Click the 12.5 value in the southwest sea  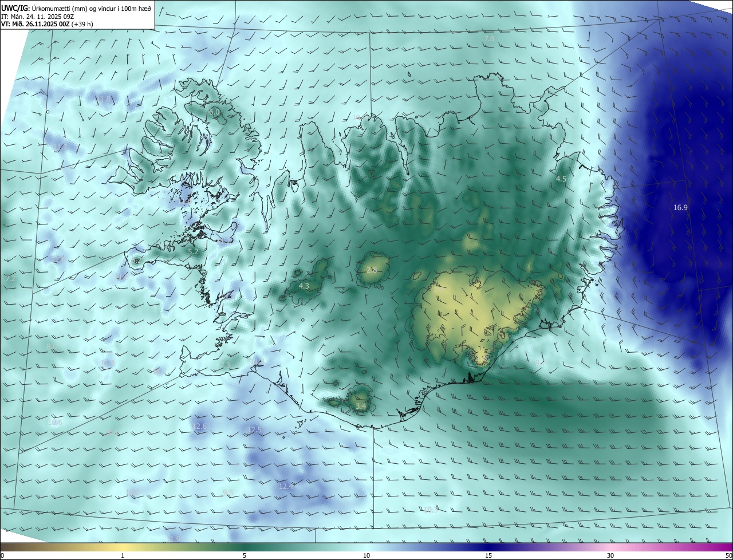254,429
